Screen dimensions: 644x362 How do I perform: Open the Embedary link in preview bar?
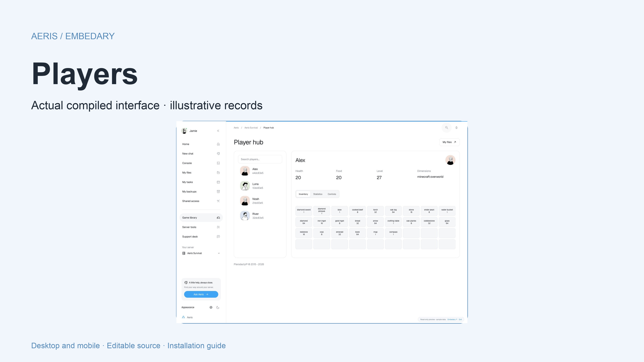click(x=452, y=320)
